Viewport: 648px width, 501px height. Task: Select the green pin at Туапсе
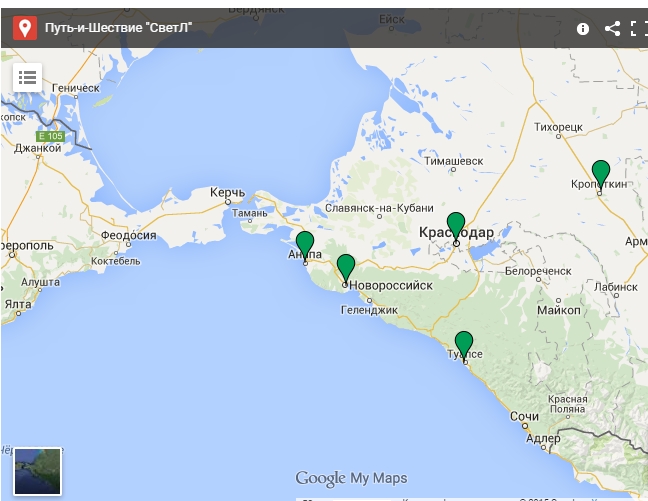(x=464, y=345)
